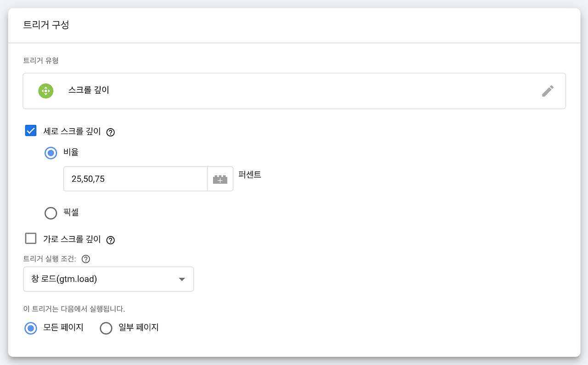This screenshot has width=588, height=365.
Task: Click the arrow on the trigger condition dropdown
Action: 182,279
